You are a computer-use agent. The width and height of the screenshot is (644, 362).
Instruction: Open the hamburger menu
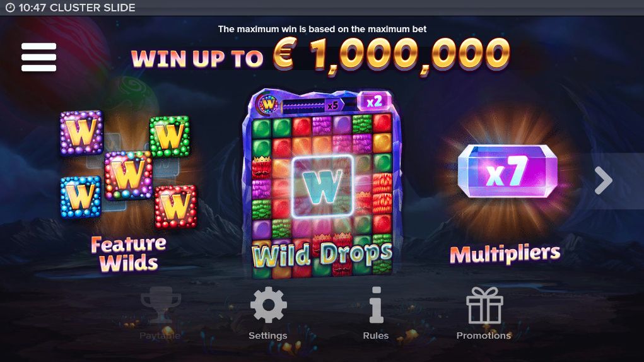tap(38, 57)
